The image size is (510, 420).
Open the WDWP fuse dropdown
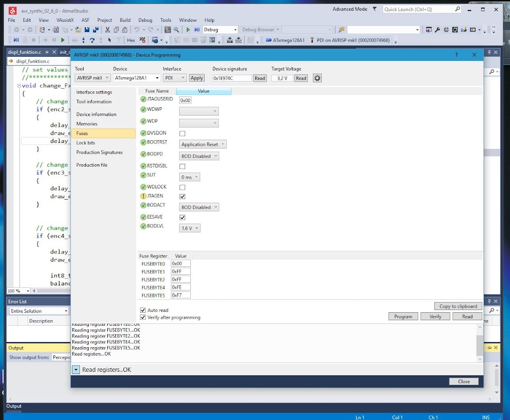[x=199, y=111]
